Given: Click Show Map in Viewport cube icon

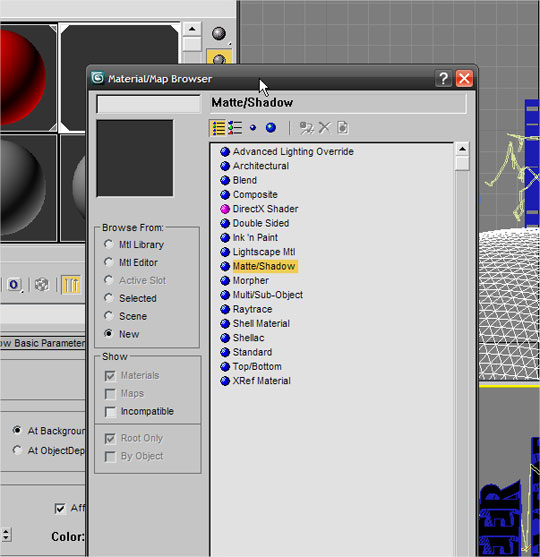Looking at the screenshot, I should [42, 285].
